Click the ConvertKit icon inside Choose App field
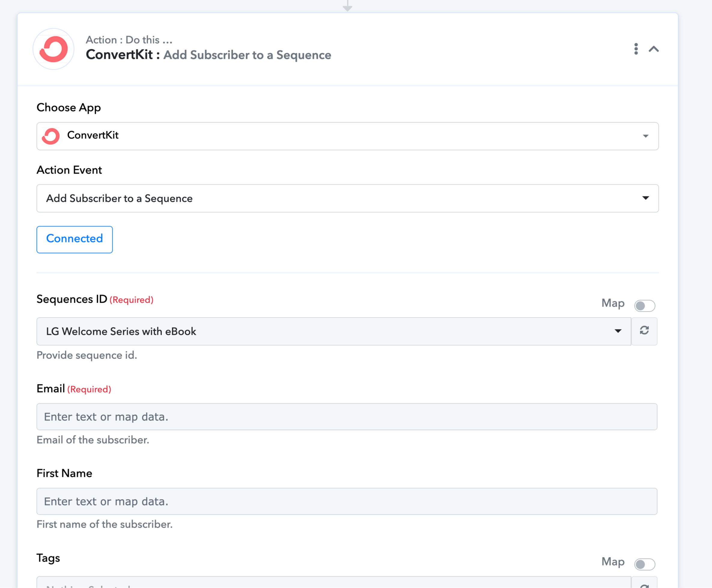Screen dimensions: 712x588 click(51, 136)
